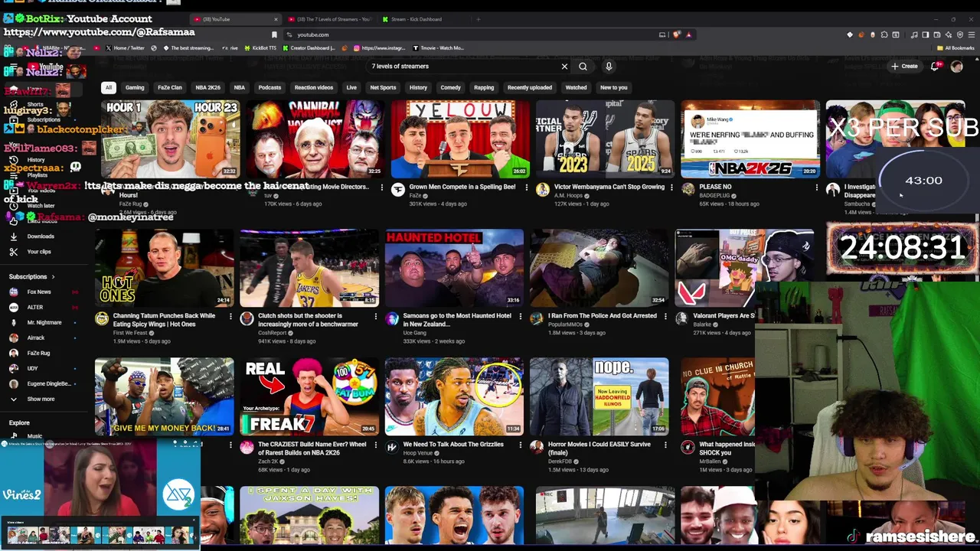The image size is (980, 551).
Task: Click the YouTube search magnifier button
Action: [x=583, y=67]
